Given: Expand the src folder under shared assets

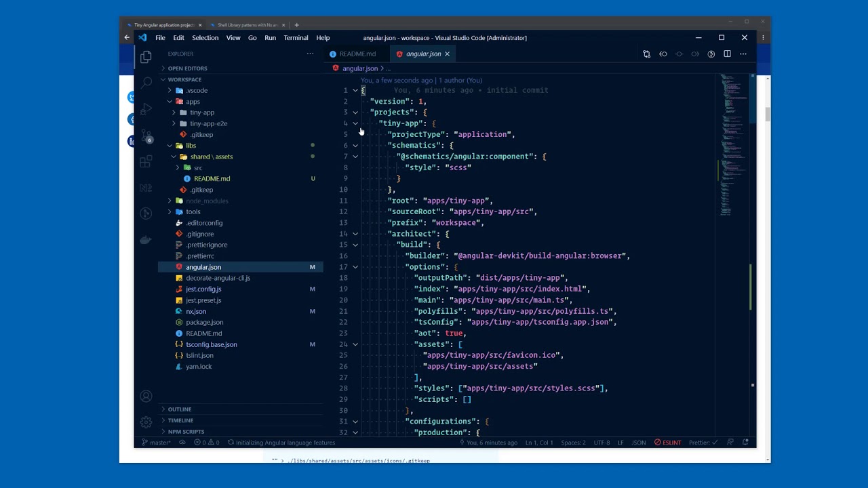Looking at the screenshot, I should pos(197,167).
